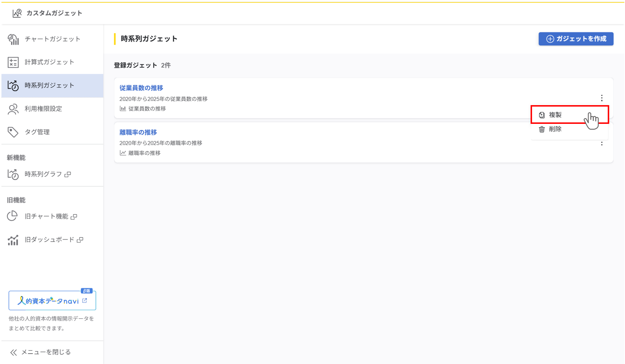
Task: Open the 離職率の推移 gadget link
Action: tap(138, 132)
